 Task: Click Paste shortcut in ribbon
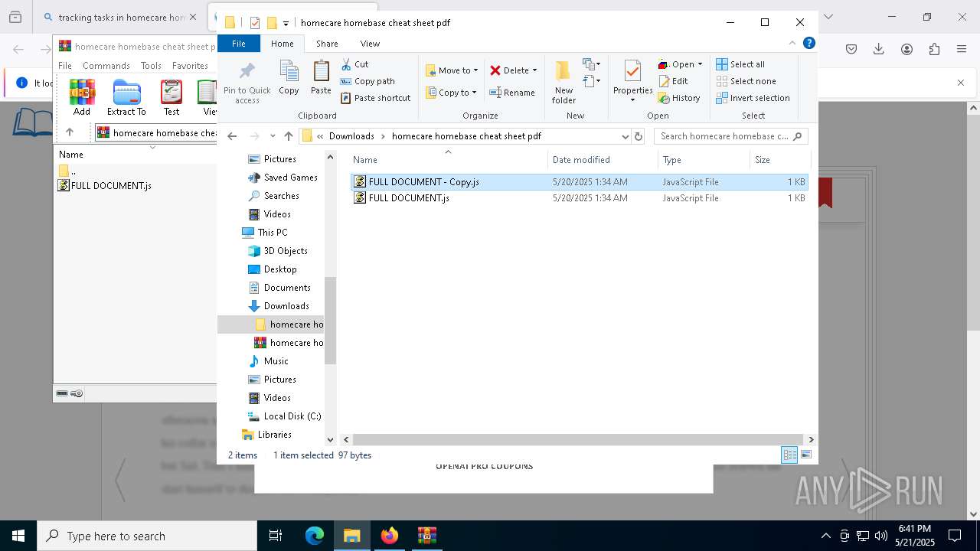(x=375, y=98)
